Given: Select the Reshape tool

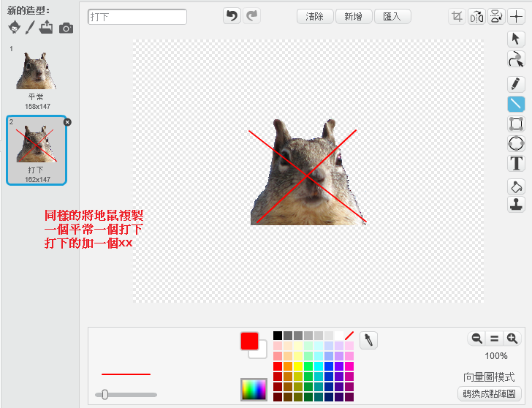Looking at the screenshot, I should click(x=517, y=59).
